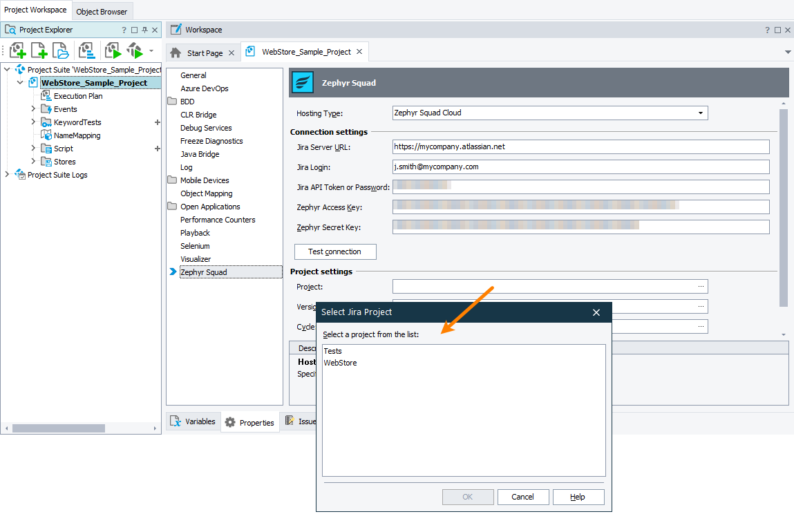Collapse the WebStore_Sample_Project node
Image resolution: width=794 pixels, height=532 pixels.
click(x=19, y=82)
